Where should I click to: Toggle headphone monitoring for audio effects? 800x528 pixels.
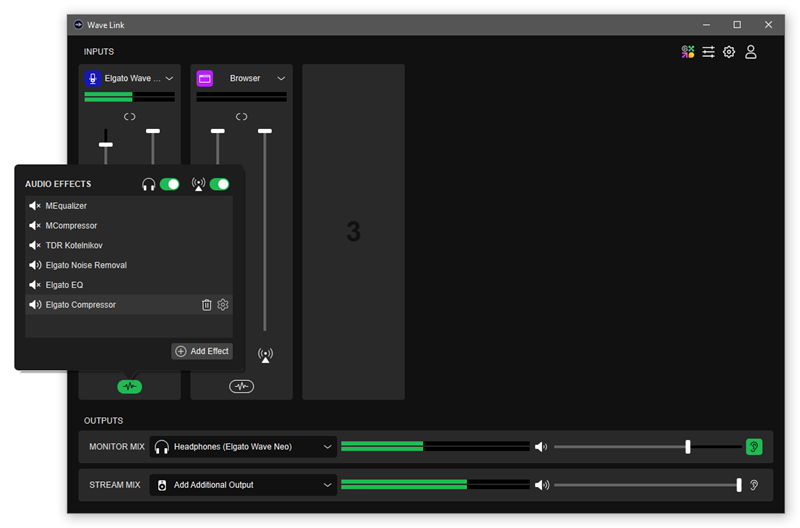click(169, 184)
